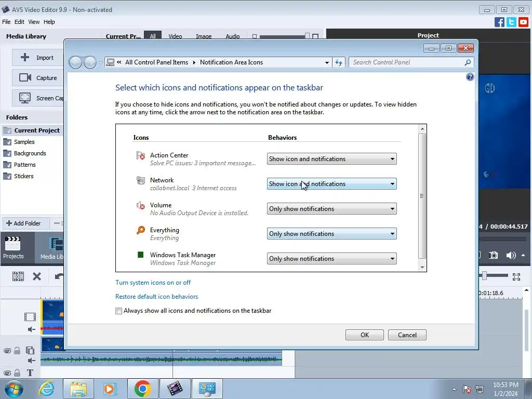Open Action Center behavior dropdown
Image resolution: width=532 pixels, height=399 pixels.
331,159
